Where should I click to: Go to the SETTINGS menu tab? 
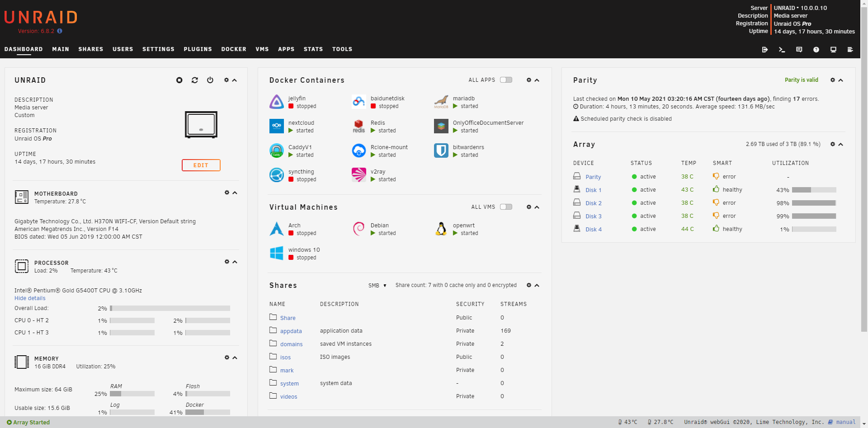158,49
